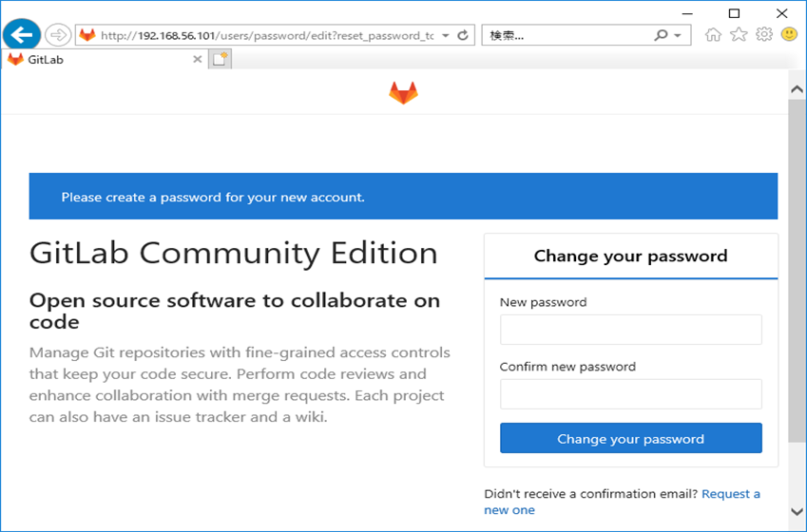807x532 pixels.
Task: Go back with the browser back arrow
Action: [x=22, y=35]
